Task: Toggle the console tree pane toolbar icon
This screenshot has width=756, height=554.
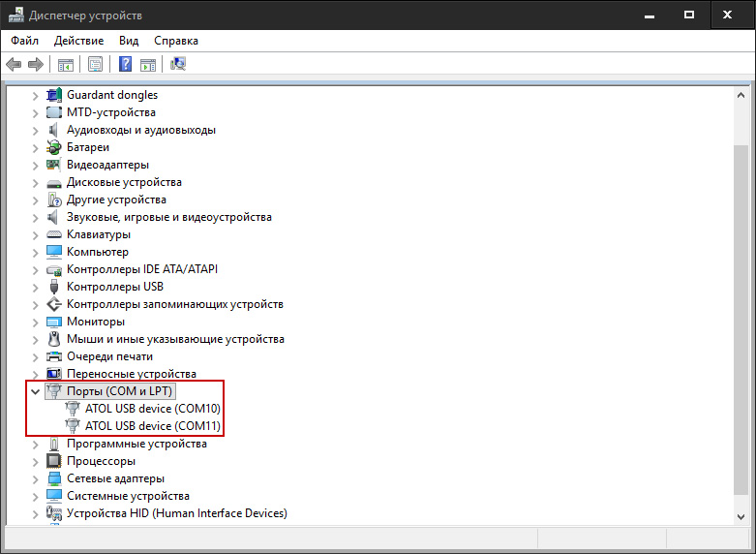Action: click(66, 64)
